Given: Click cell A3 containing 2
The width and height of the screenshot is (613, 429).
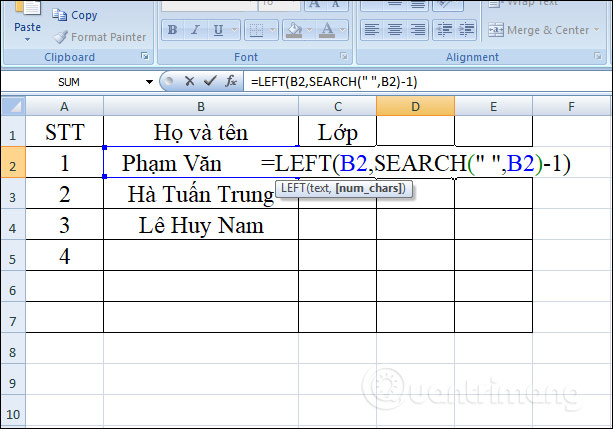Looking at the screenshot, I should [65, 194].
